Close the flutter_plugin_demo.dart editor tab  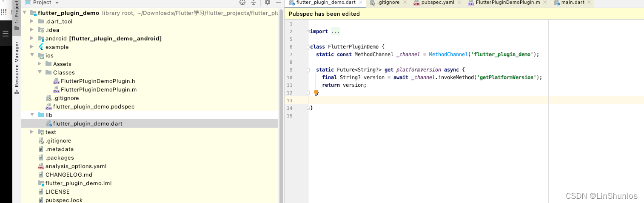pos(361,3)
